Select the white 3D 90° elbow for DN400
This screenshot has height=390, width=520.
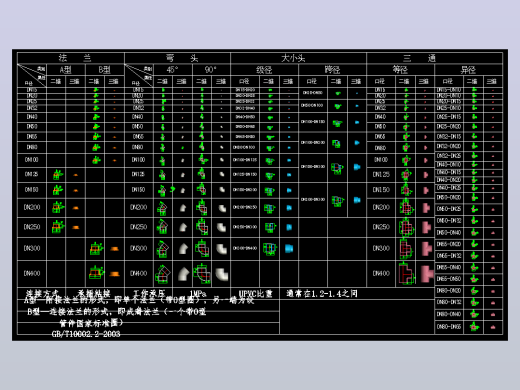(x=221, y=274)
